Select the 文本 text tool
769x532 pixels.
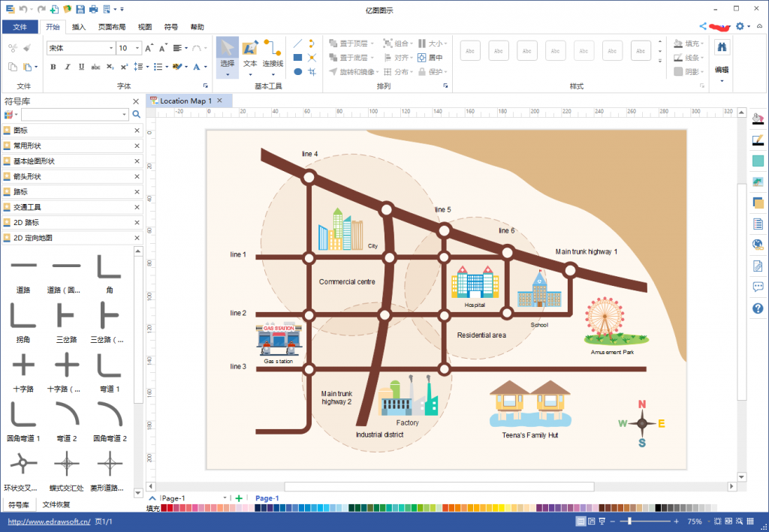250,57
